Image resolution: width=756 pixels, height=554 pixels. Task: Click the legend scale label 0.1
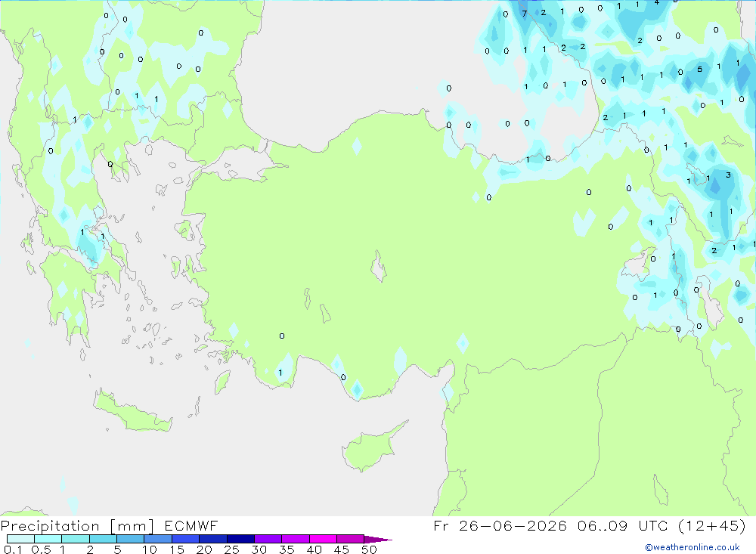point(13,549)
